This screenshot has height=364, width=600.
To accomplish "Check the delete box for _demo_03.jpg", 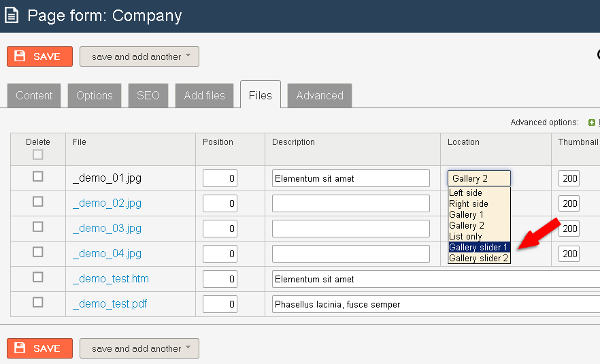I will tap(38, 227).
